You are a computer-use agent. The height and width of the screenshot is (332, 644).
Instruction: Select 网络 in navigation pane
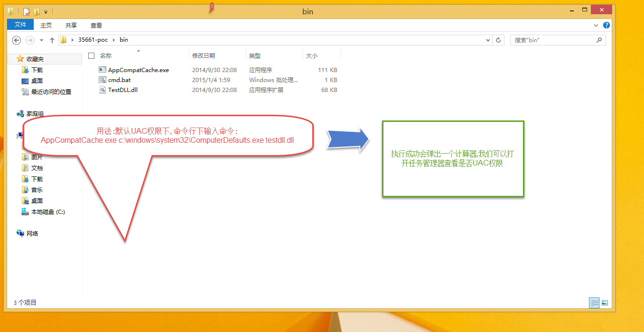32,234
